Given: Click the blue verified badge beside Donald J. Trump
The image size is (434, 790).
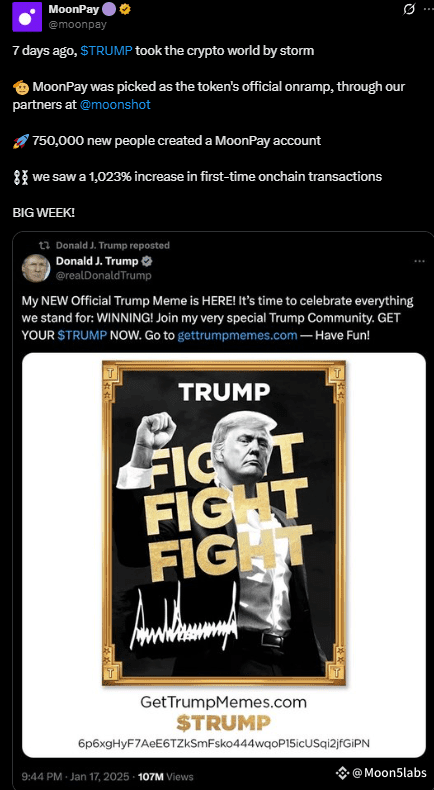Looking at the screenshot, I should point(147,261).
